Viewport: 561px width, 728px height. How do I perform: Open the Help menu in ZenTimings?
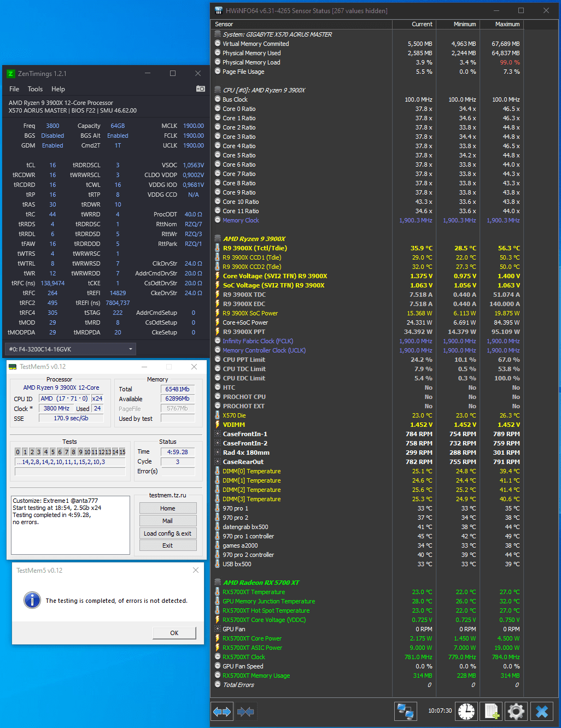(58, 89)
